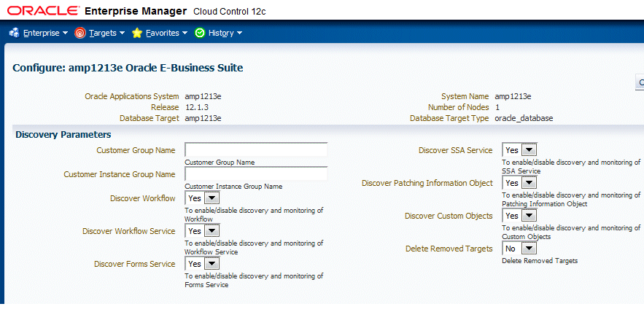Viewport: 644px width, 328px height.
Task: Open the Enterprise menu
Action: click(45, 33)
